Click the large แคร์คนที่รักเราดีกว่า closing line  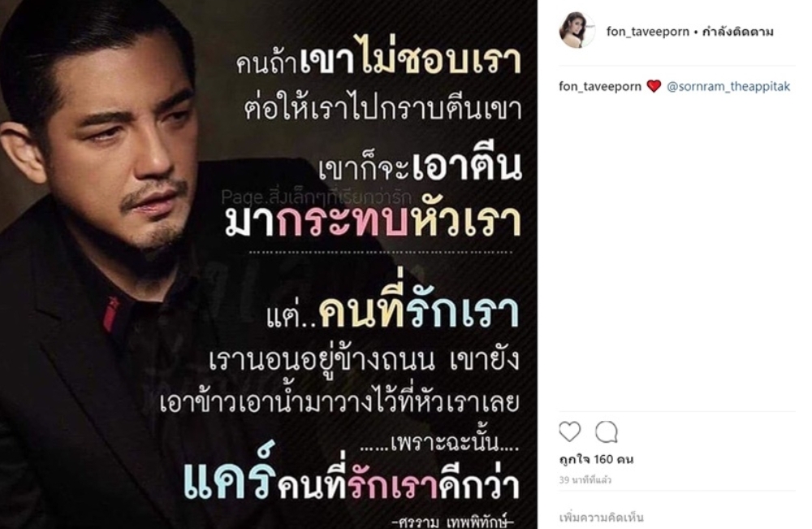[352, 481]
